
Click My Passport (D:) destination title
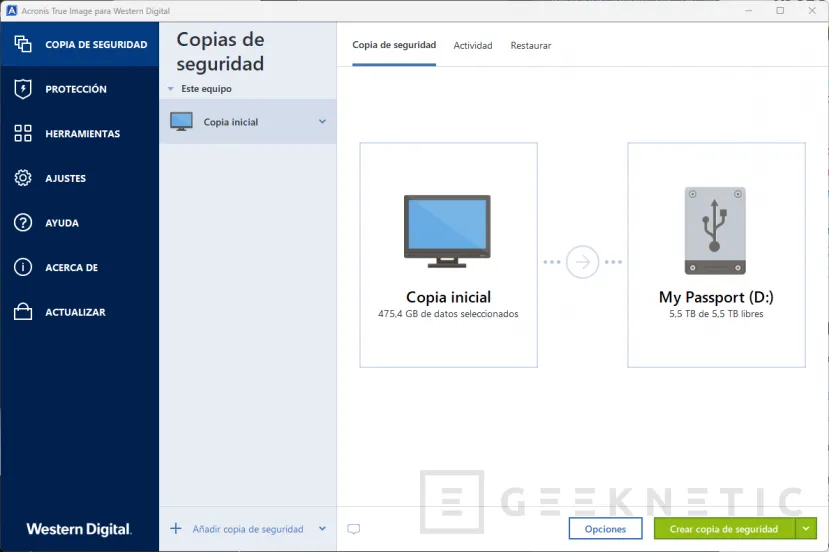(716, 297)
